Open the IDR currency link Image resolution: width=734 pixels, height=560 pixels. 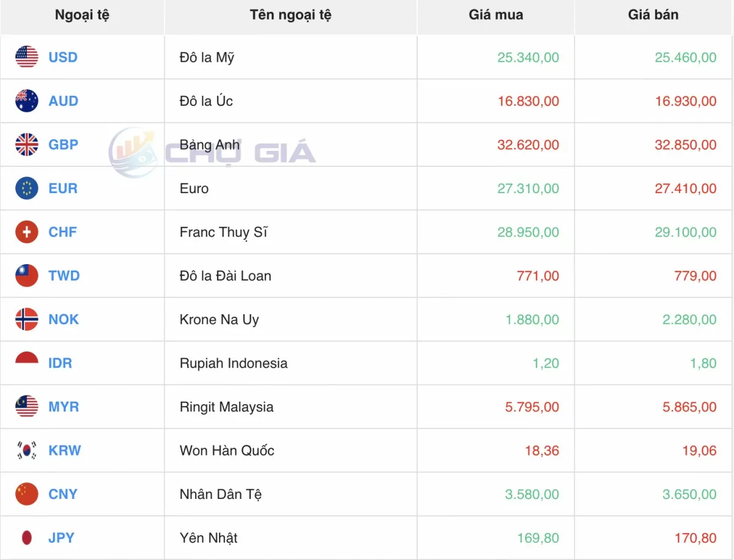61,363
